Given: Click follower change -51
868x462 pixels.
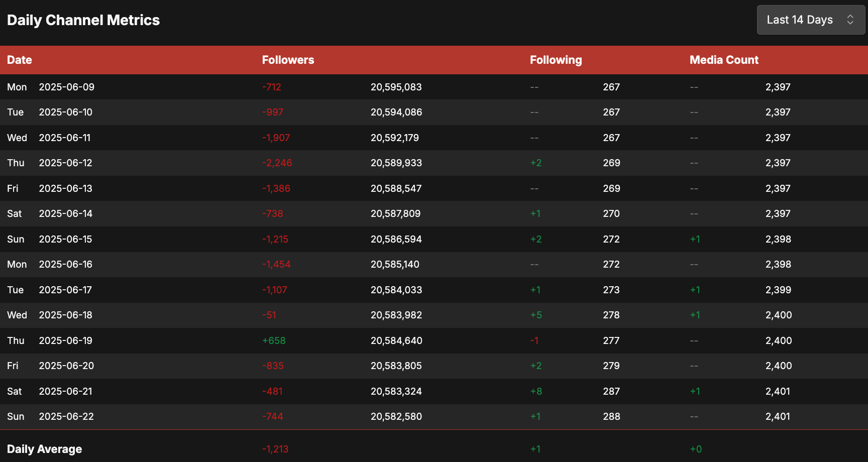Looking at the screenshot, I should (x=269, y=315).
